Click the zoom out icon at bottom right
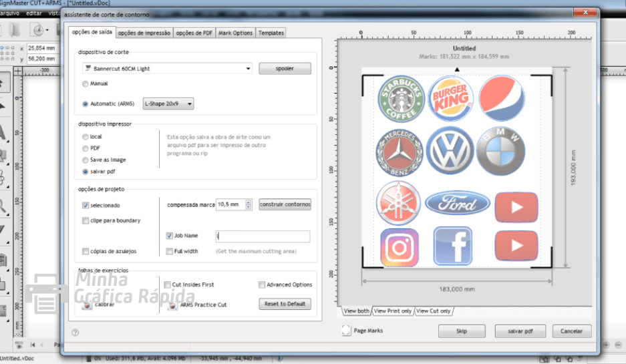The height and width of the screenshot is (364, 626). tap(618, 345)
